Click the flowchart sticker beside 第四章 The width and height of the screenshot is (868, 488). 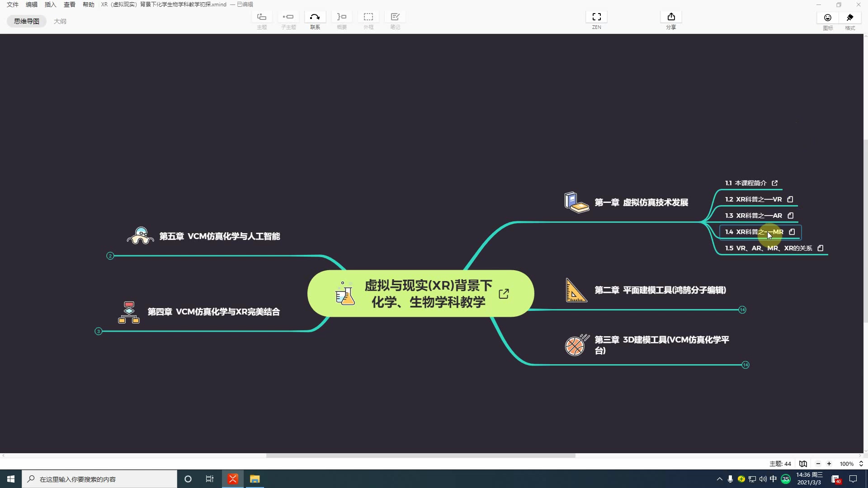click(x=129, y=312)
